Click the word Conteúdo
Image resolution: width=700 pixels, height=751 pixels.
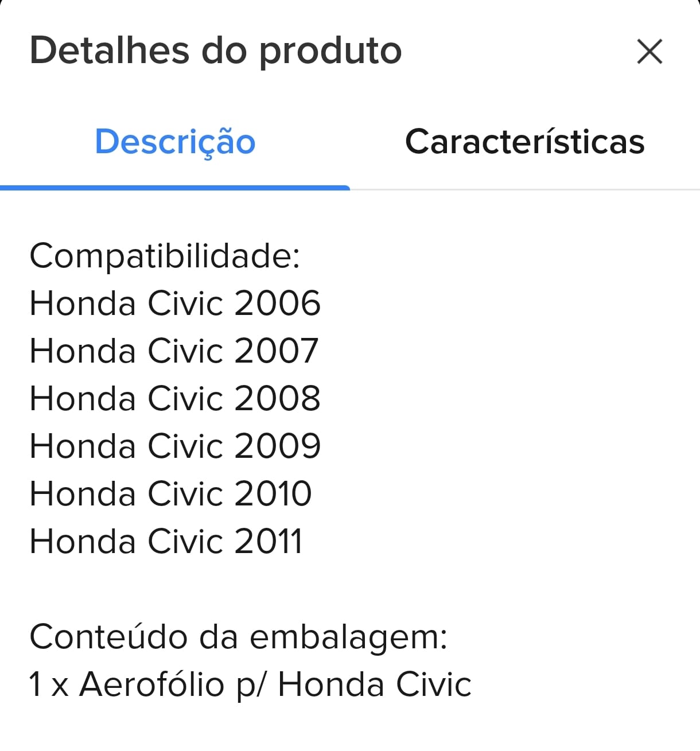coord(108,637)
